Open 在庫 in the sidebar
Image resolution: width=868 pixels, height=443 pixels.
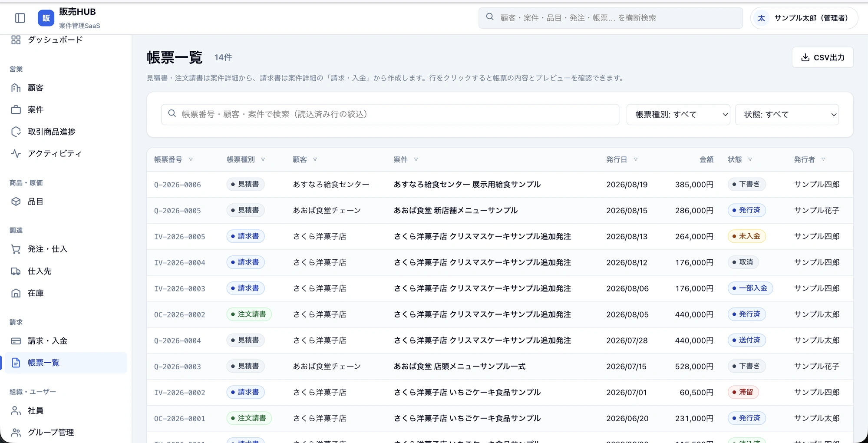click(66, 293)
